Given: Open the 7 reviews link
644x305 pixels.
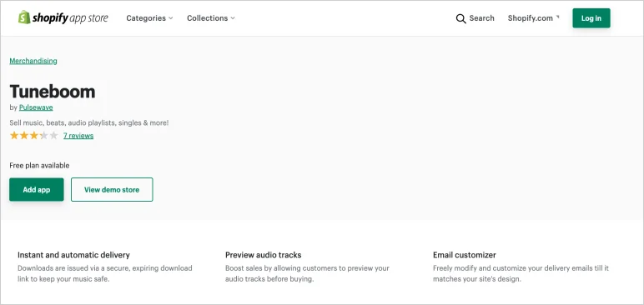Looking at the screenshot, I should pyautogui.click(x=78, y=136).
